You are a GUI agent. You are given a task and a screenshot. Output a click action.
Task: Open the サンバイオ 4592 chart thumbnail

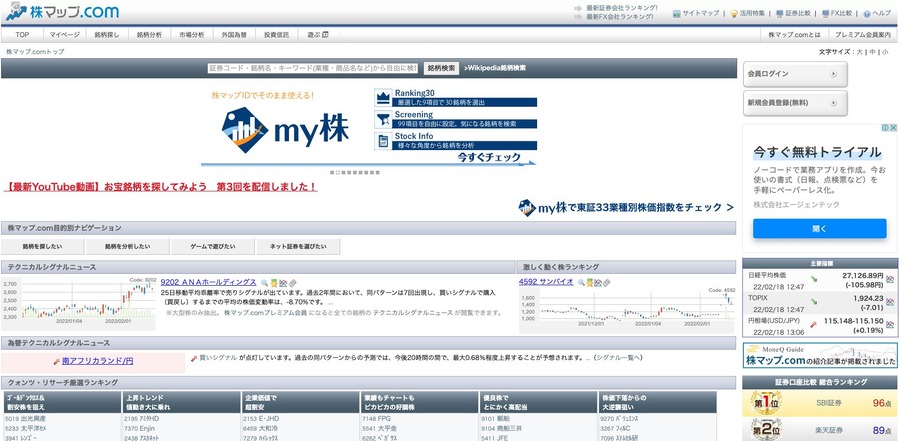(x=627, y=310)
